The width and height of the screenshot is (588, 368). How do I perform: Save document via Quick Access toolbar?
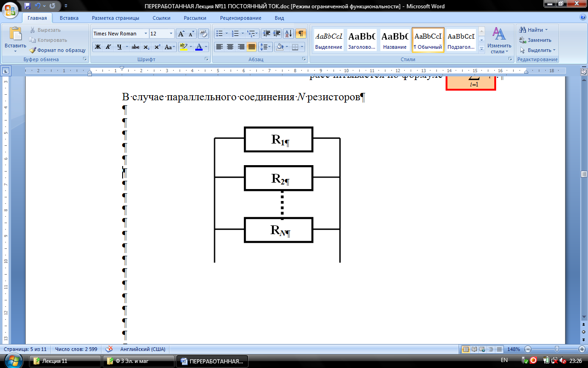(x=28, y=6)
